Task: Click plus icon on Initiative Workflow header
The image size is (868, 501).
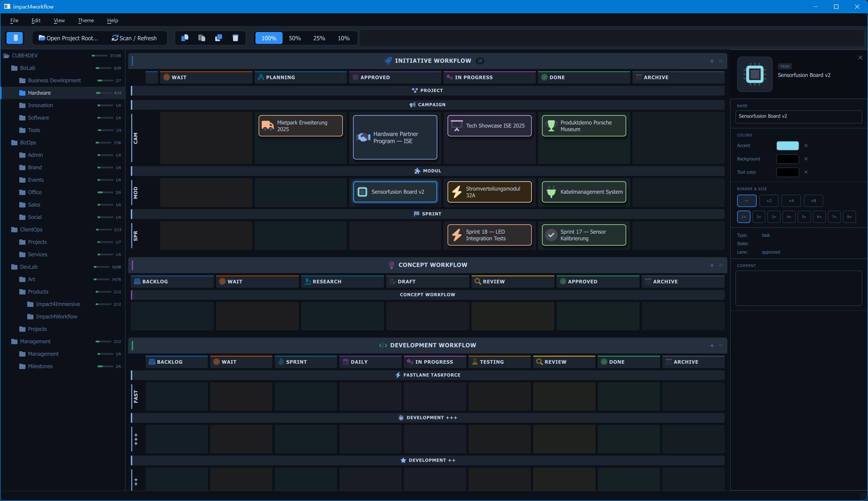Action: click(712, 61)
